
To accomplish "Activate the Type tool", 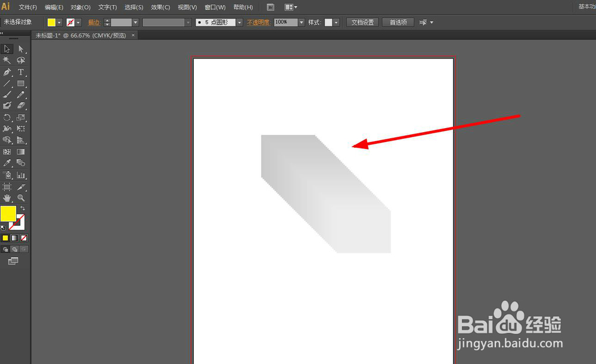I will coord(21,72).
